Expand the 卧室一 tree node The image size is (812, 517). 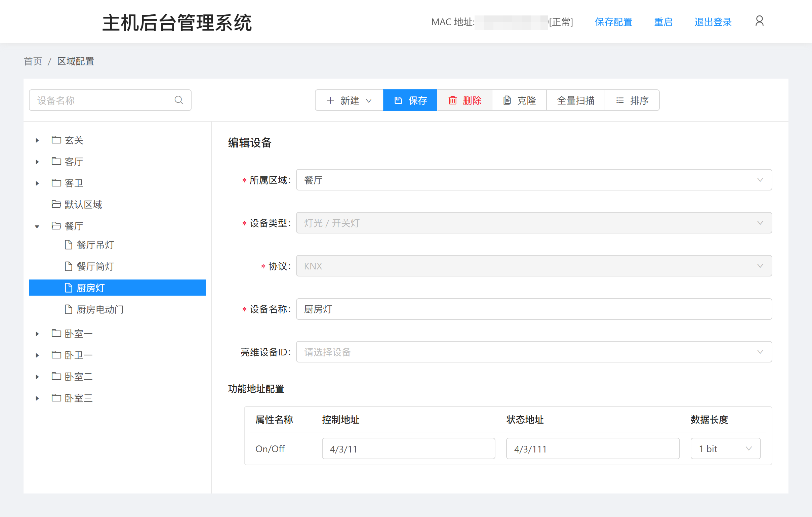[37, 334]
